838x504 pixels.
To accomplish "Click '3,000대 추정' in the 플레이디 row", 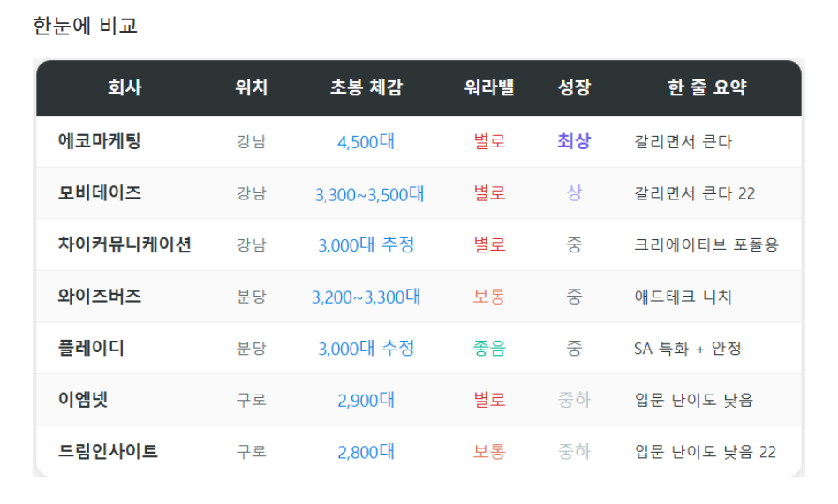I will pos(366,349).
